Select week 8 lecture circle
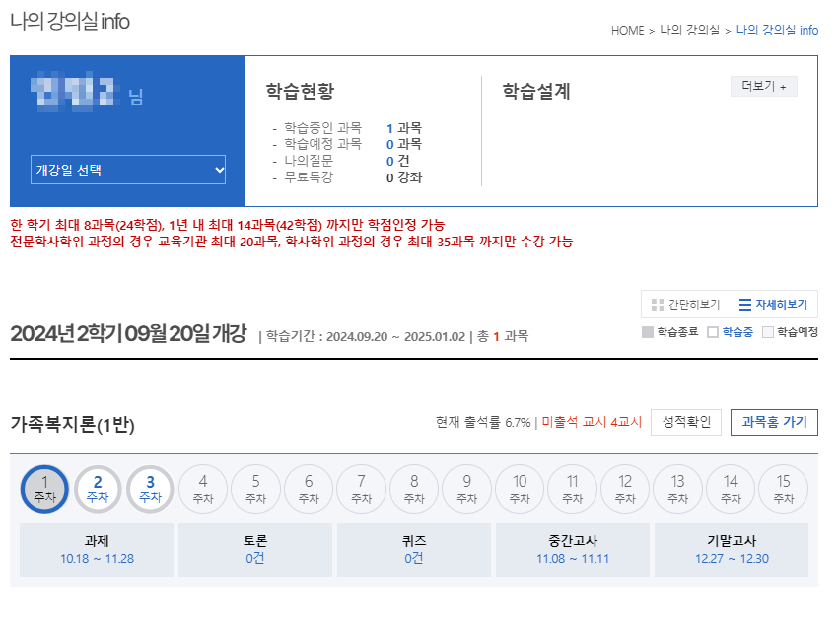 414,489
